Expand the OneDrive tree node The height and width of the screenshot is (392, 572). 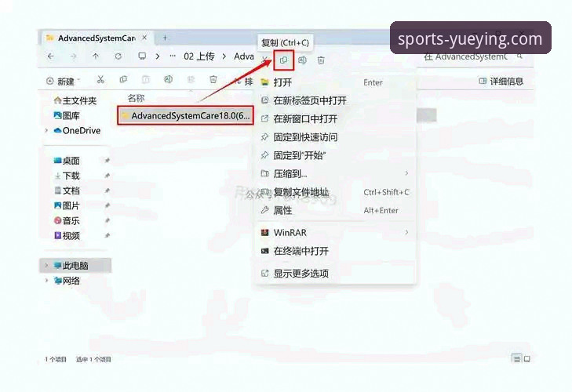pyautogui.click(x=46, y=131)
